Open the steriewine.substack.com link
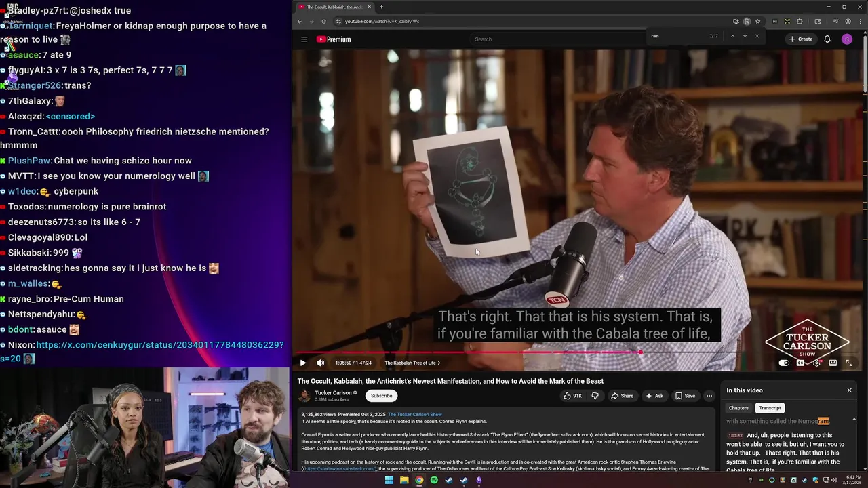868x488 pixels. pos(340,469)
